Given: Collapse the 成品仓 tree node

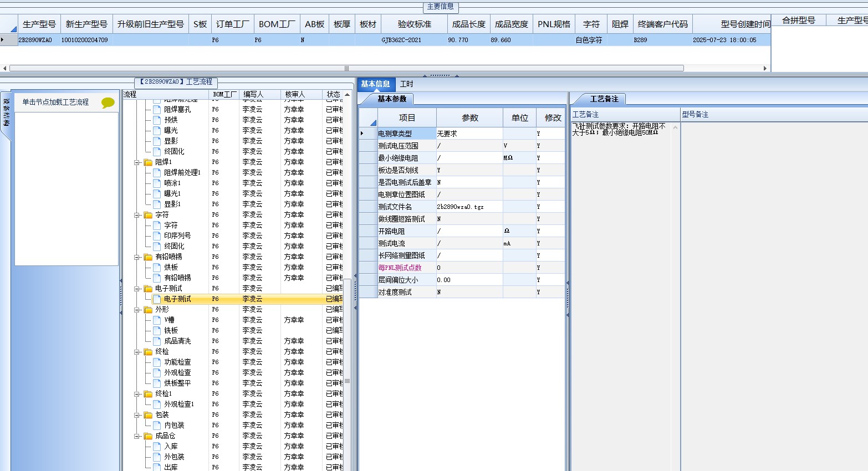Looking at the screenshot, I should (x=137, y=436).
